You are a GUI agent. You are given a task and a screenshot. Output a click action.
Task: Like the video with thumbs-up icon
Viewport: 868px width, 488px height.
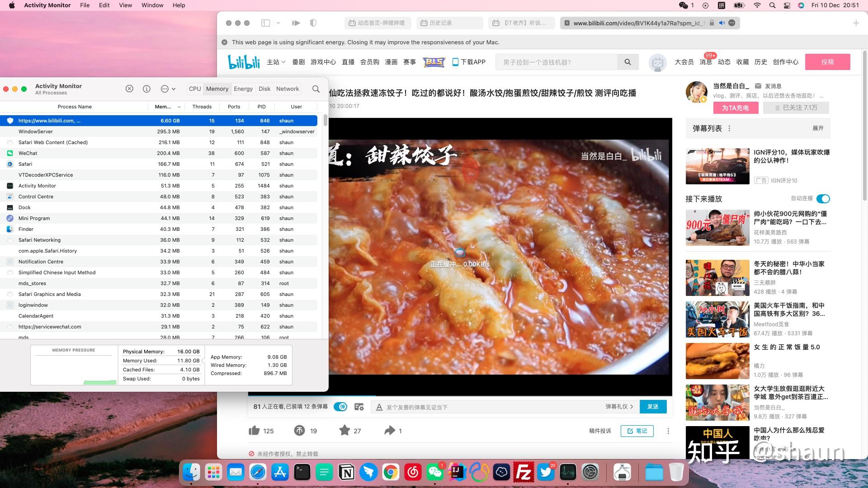254,430
